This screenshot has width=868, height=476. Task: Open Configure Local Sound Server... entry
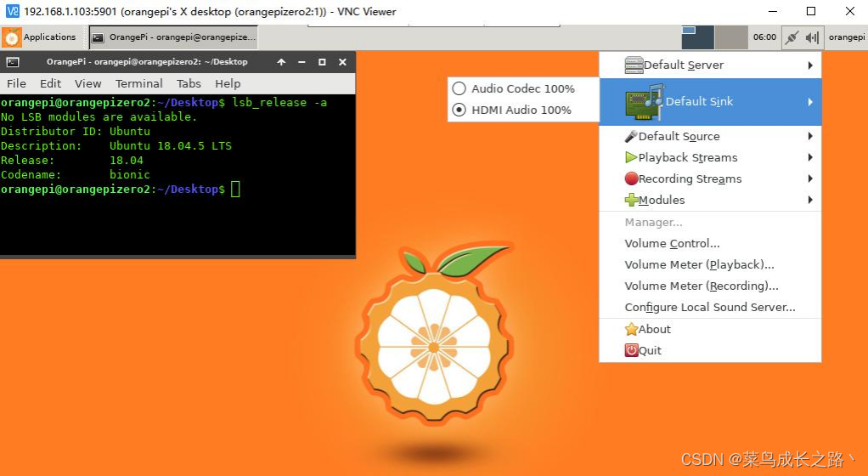710,307
